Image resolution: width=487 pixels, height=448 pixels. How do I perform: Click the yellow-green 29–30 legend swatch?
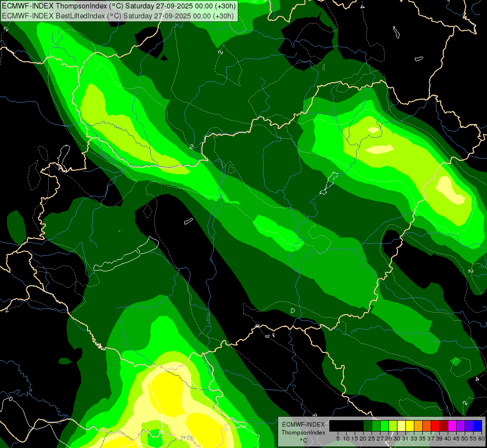coord(393,426)
